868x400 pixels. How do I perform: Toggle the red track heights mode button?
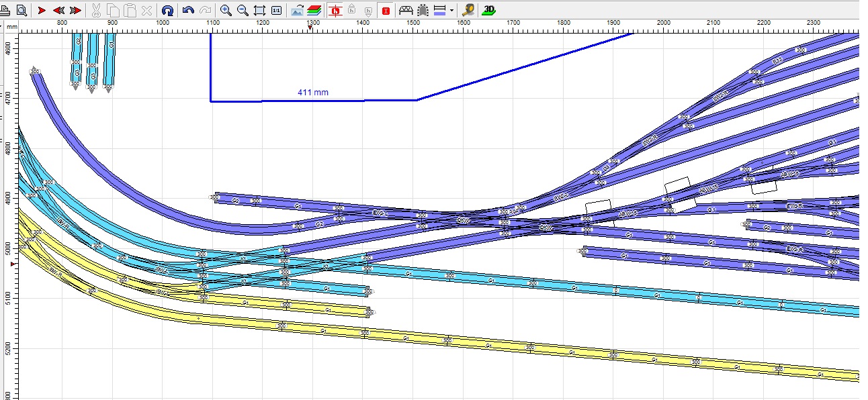point(336,10)
